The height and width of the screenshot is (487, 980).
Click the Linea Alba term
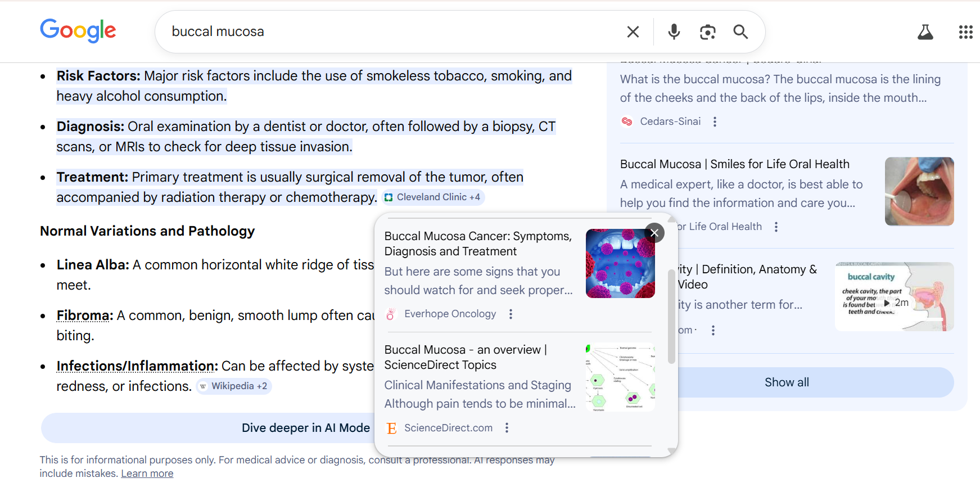(x=93, y=265)
